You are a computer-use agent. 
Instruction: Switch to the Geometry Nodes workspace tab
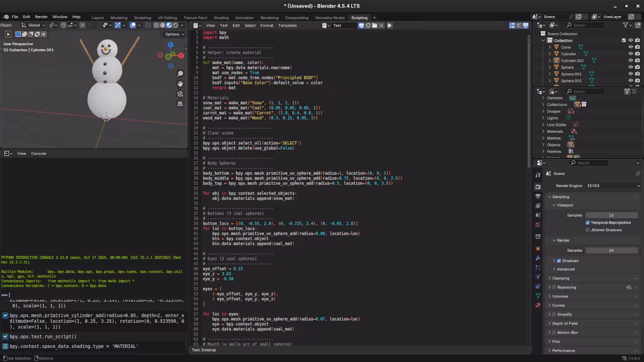330,18
